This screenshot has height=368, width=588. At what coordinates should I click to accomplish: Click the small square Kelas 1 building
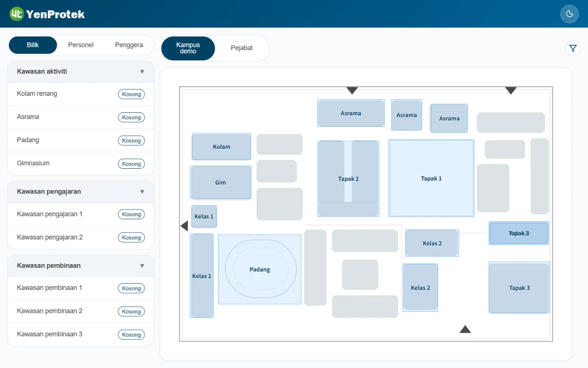click(204, 216)
